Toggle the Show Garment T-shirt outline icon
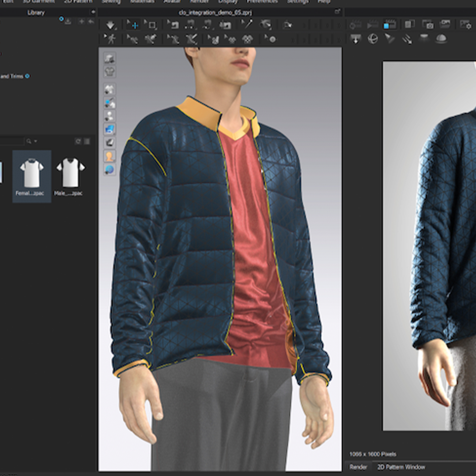 [x=109, y=72]
